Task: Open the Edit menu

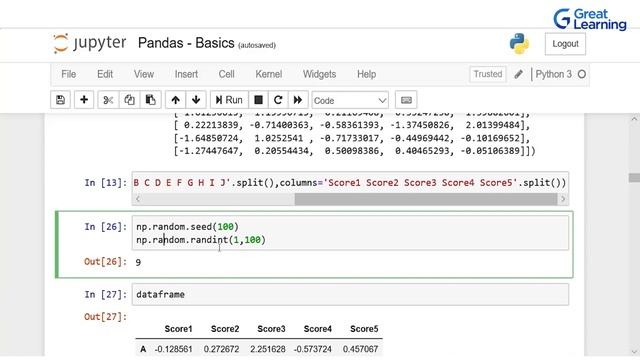Action: coord(105,74)
